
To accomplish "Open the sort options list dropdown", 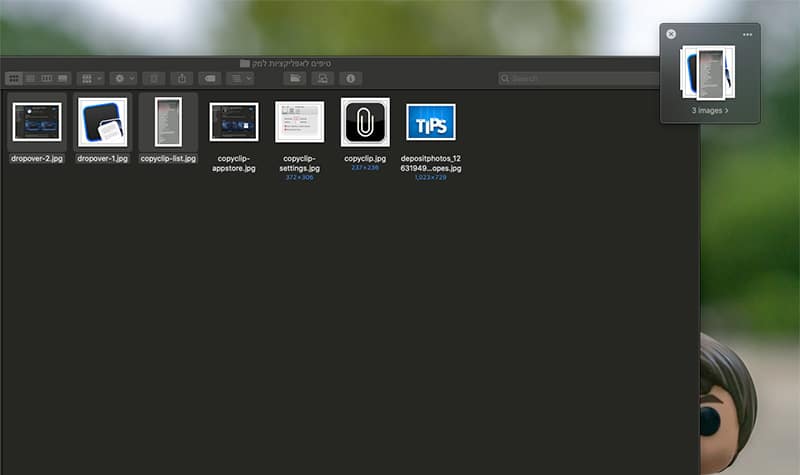I will (x=239, y=78).
